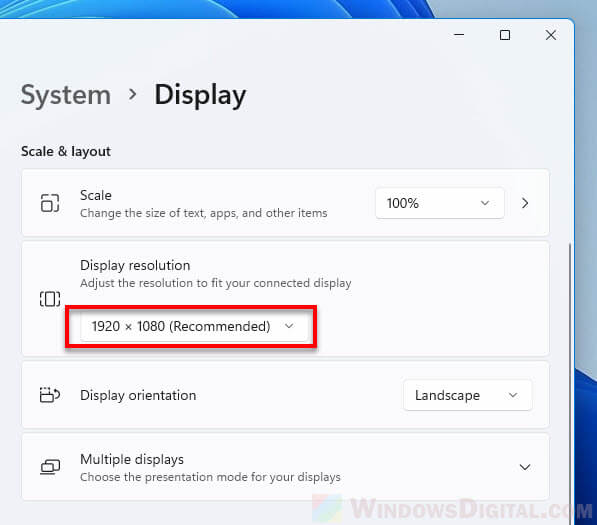597x525 pixels.
Task: Click the Display orientation label
Action: tap(138, 395)
